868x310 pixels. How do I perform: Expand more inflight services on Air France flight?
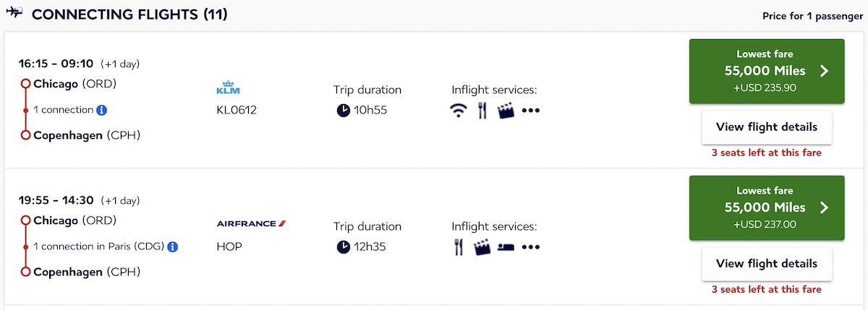(531, 248)
